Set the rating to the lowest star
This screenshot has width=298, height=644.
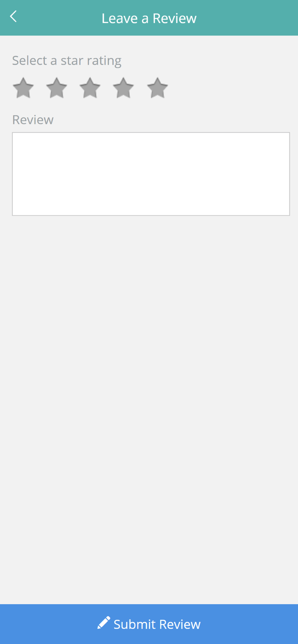[23, 88]
